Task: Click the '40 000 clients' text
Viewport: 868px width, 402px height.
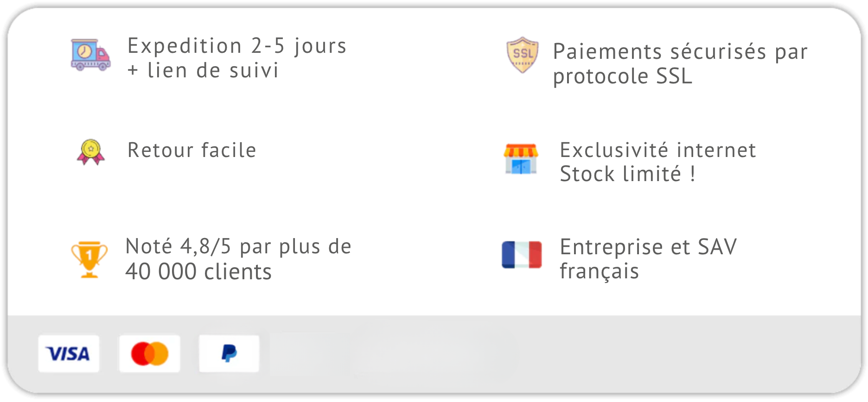Action: [x=198, y=271]
